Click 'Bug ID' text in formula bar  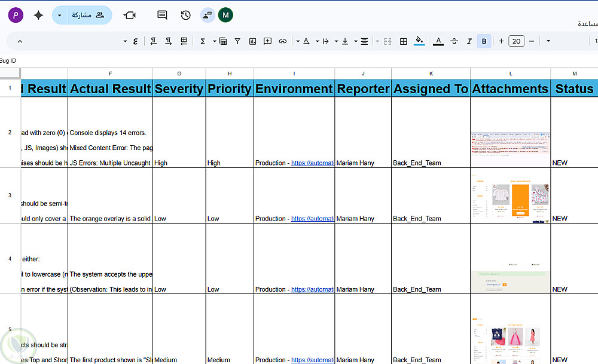(8, 60)
